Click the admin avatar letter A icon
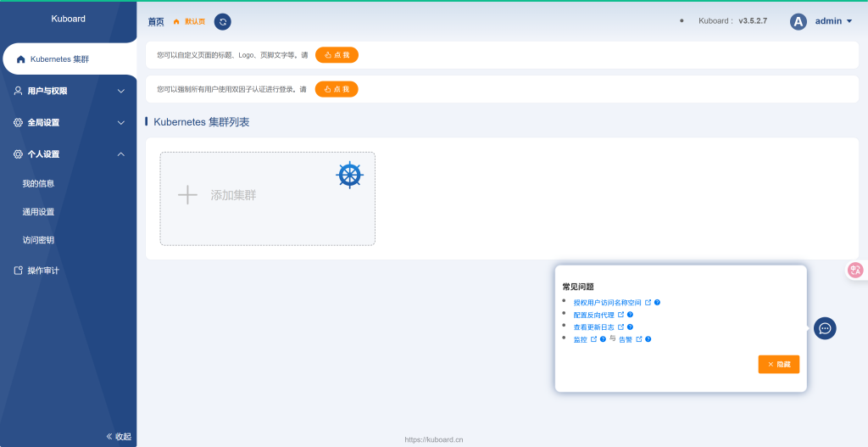This screenshot has height=447, width=868. [798, 22]
